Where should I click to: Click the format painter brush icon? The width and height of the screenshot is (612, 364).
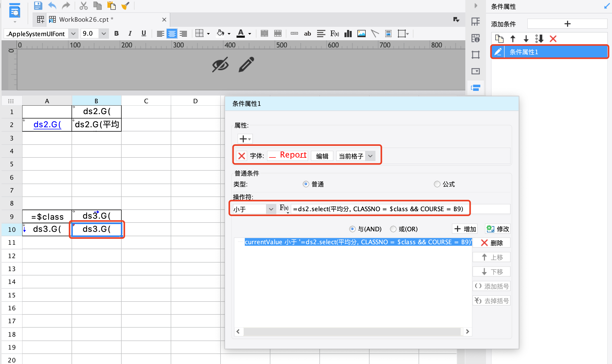pyautogui.click(x=125, y=6)
